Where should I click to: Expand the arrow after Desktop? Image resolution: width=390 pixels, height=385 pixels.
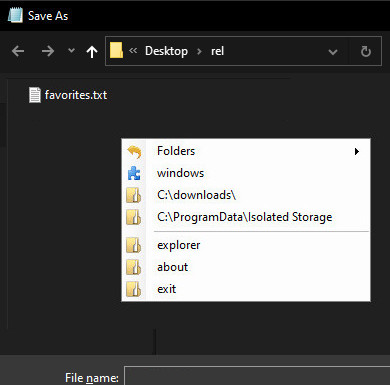199,51
